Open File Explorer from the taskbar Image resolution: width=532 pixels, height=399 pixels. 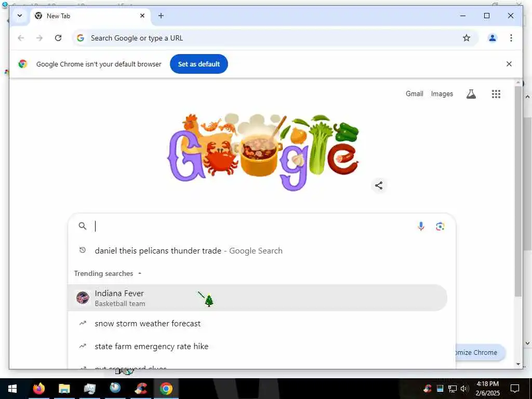click(x=64, y=389)
